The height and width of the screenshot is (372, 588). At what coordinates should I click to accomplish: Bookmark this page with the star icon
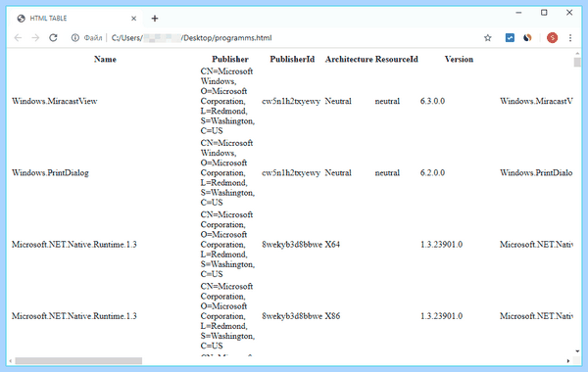click(487, 38)
